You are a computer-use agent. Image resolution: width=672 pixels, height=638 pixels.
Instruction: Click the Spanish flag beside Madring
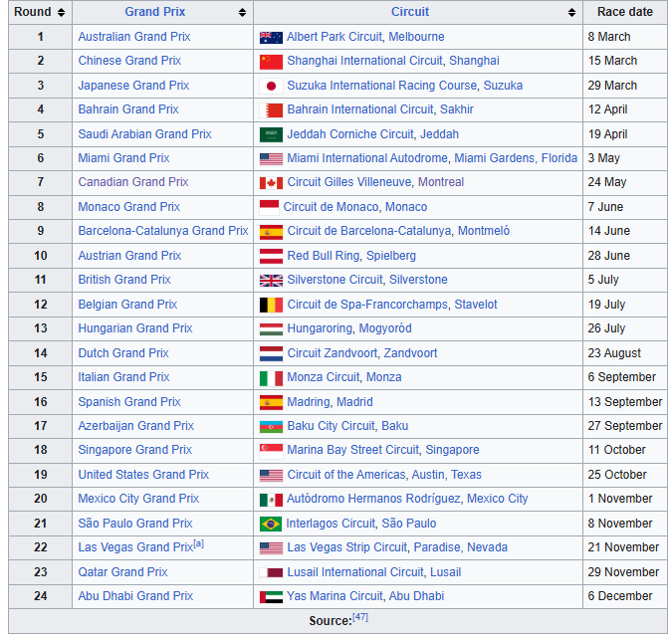tap(271, 403)
